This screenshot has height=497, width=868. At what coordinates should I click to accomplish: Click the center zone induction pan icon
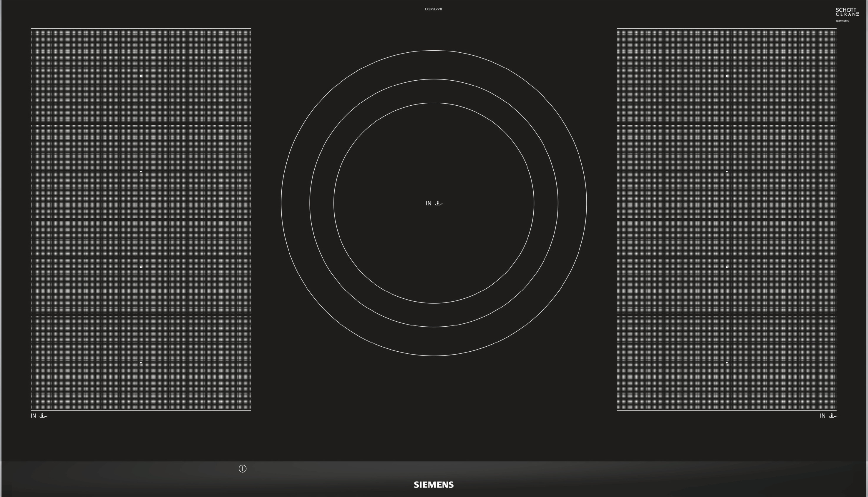(x=439, y=203)
